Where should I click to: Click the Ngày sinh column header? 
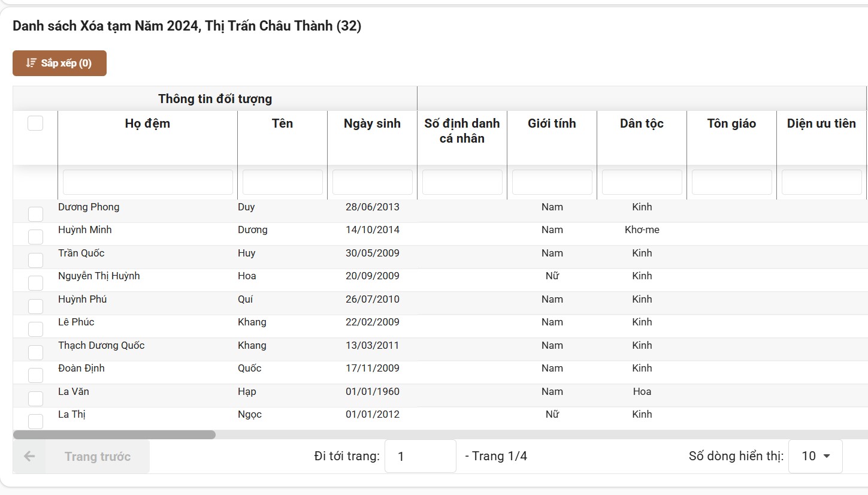click(x=372, y=123)
